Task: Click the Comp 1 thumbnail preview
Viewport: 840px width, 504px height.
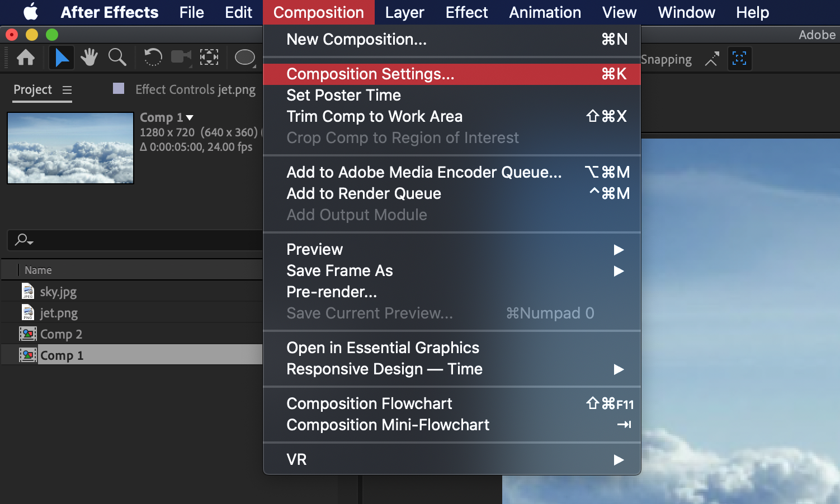Action: click(x=70, y=148)
